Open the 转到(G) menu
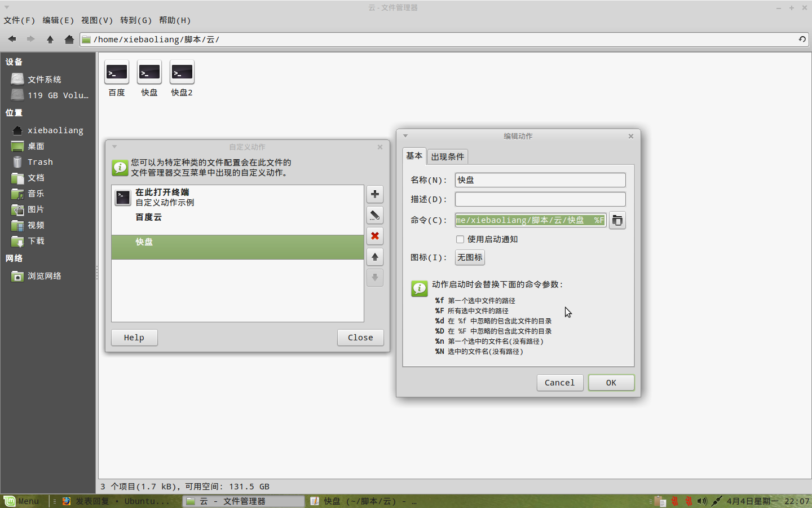Image resolution: width=812 pixels, height=508 pixels. point(136,20)
